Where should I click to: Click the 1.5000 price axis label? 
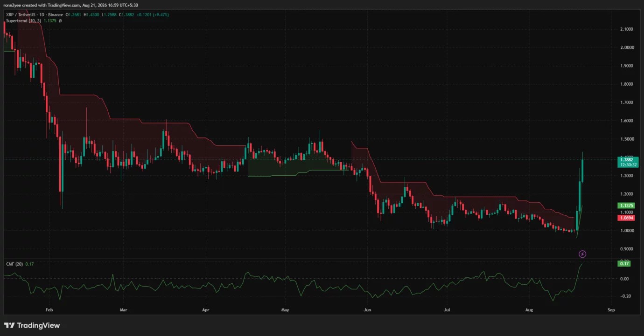tap(627, 139)
